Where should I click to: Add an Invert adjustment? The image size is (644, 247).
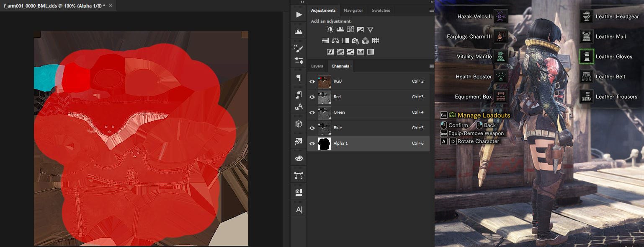(330, 52)
